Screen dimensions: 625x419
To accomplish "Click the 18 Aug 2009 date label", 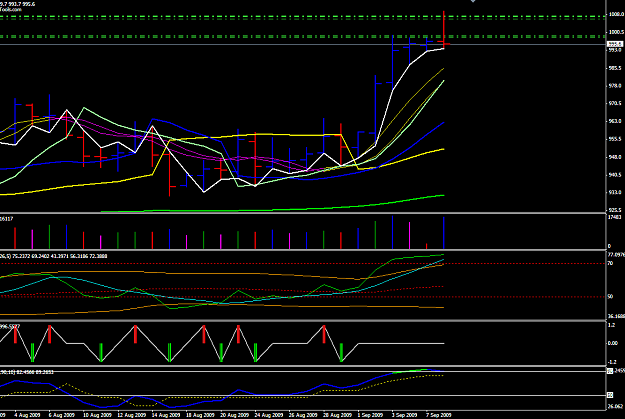I will click(x=200, y=415).
